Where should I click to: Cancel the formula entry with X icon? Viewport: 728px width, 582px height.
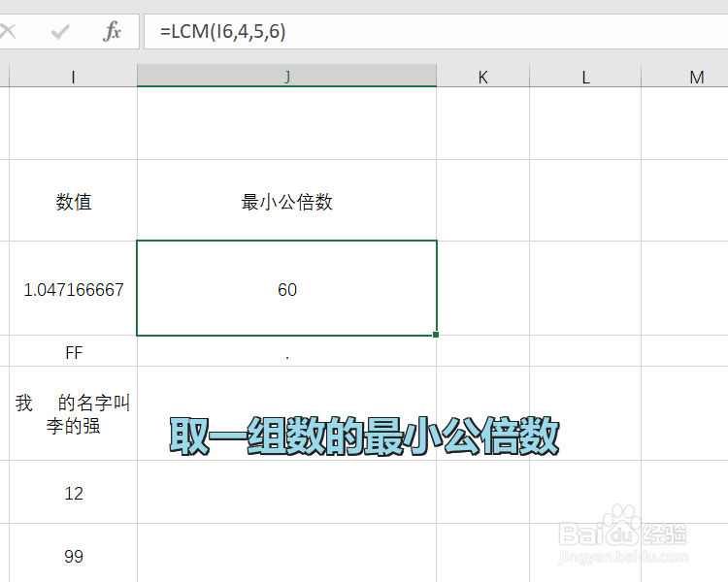tap(8, 32)
